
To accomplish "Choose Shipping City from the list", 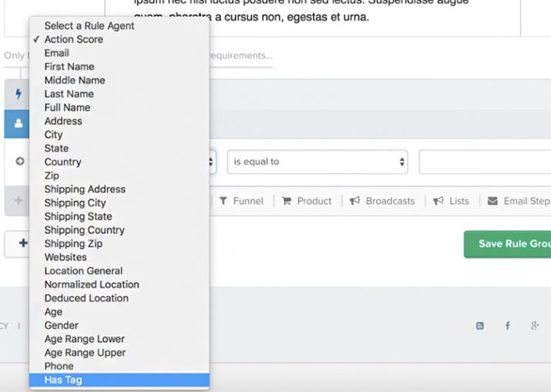I will 119,203.
